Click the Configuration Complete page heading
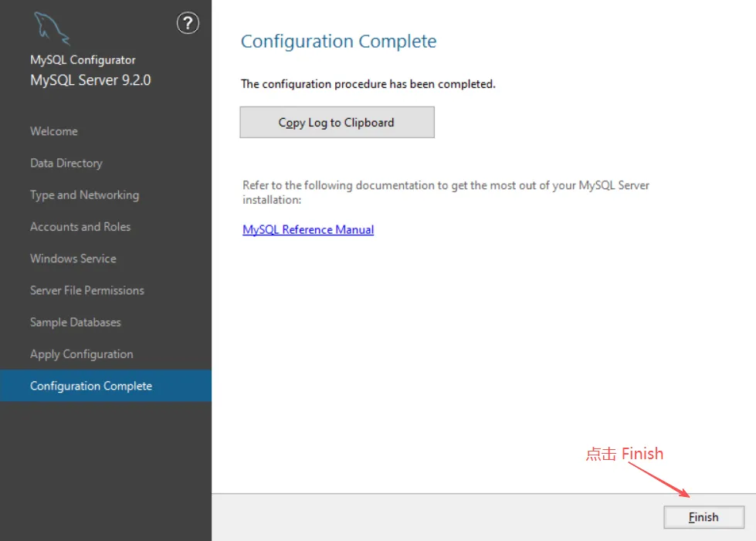The image size is (756, 541). click(x=338, y=42)
